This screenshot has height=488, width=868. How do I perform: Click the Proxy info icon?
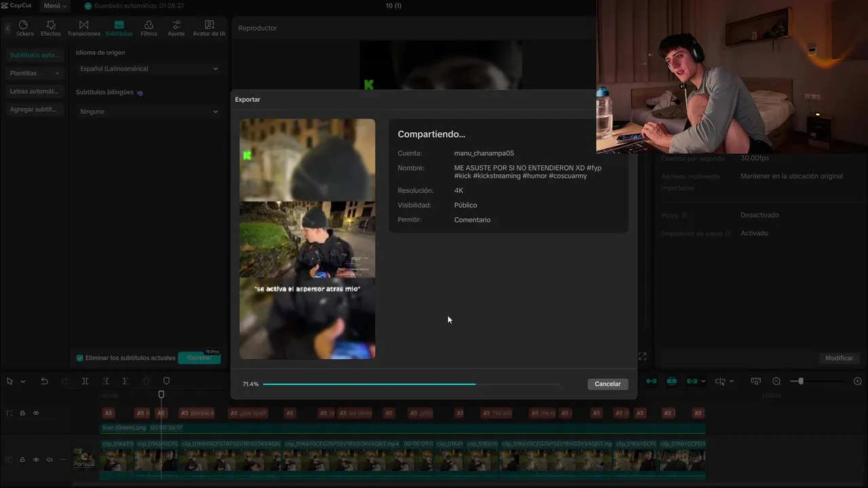(x=684, y=216)
